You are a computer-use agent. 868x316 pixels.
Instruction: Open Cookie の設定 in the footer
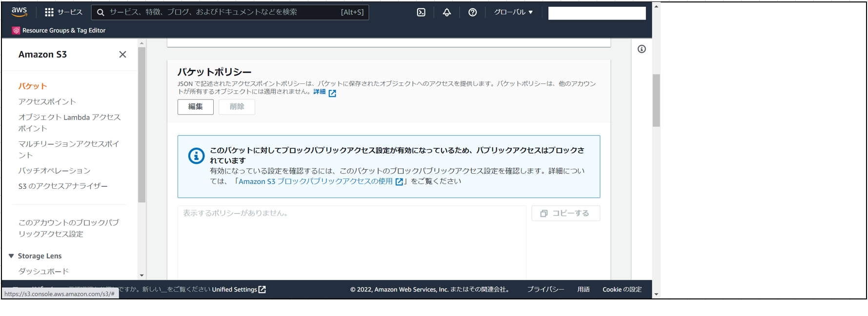click(622, 289)
